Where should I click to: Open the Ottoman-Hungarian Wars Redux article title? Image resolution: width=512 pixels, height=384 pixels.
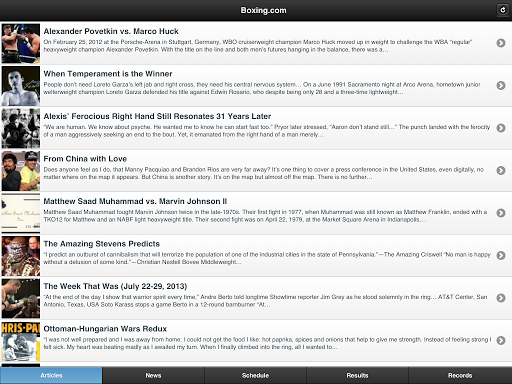[x=105, y=329]
